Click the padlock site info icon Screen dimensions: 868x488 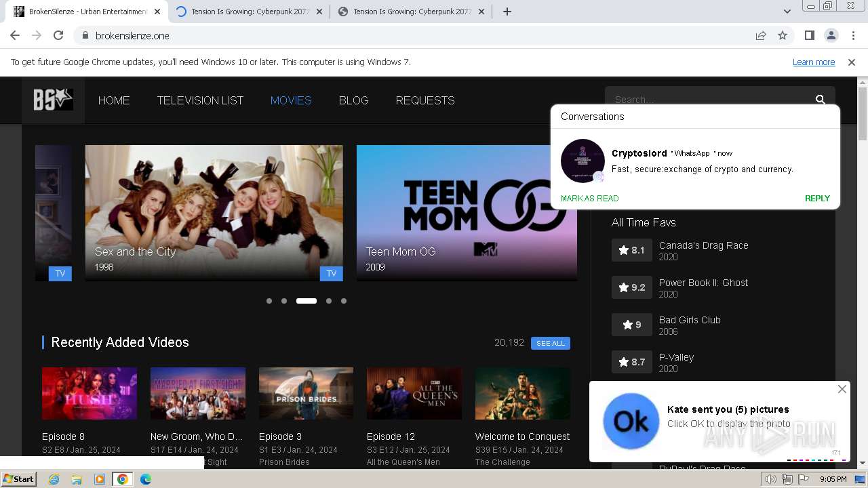pyautogui.click(x=85, y=35)
